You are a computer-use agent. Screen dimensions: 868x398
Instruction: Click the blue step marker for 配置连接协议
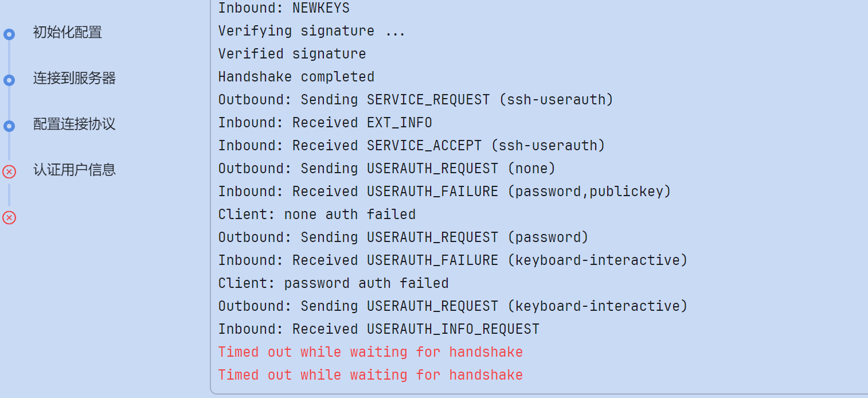9,126
